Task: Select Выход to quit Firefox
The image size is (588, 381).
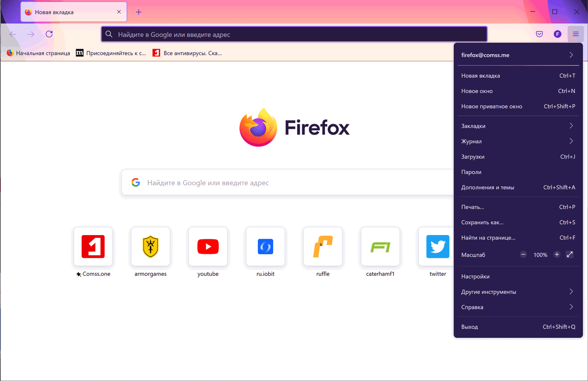Action: click(x=518, y=327)
